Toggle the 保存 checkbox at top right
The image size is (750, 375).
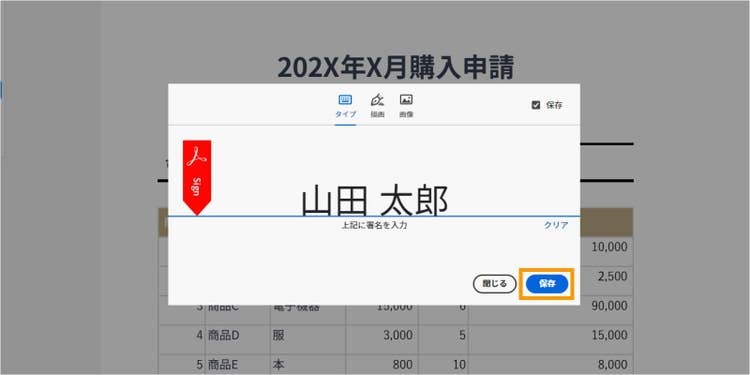(536, 105)
